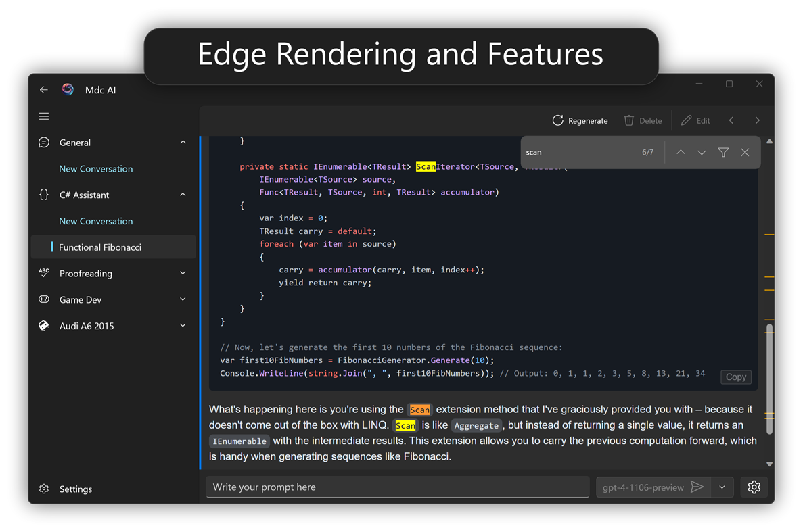Click the 6/7 match counter
This screenshot has width=803, height=532.
pyautogui.click(x=648, y=153)
